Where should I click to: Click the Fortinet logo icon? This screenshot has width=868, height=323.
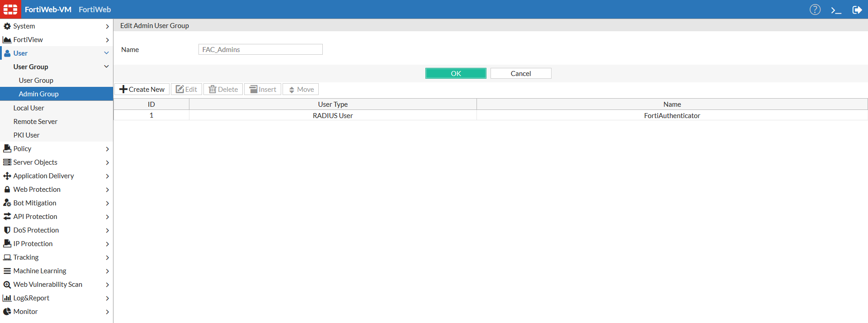(10, 9)
